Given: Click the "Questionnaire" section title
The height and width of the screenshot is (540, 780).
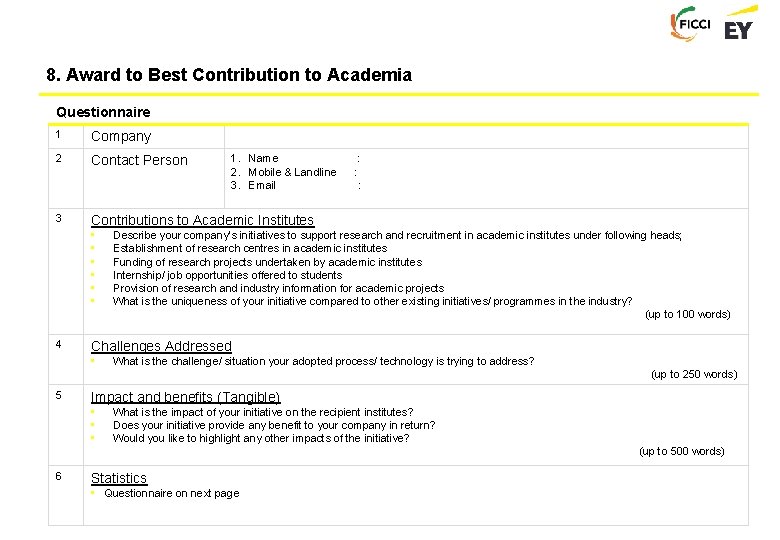Looking at the screenshot, I should click(x=103, y=112).
